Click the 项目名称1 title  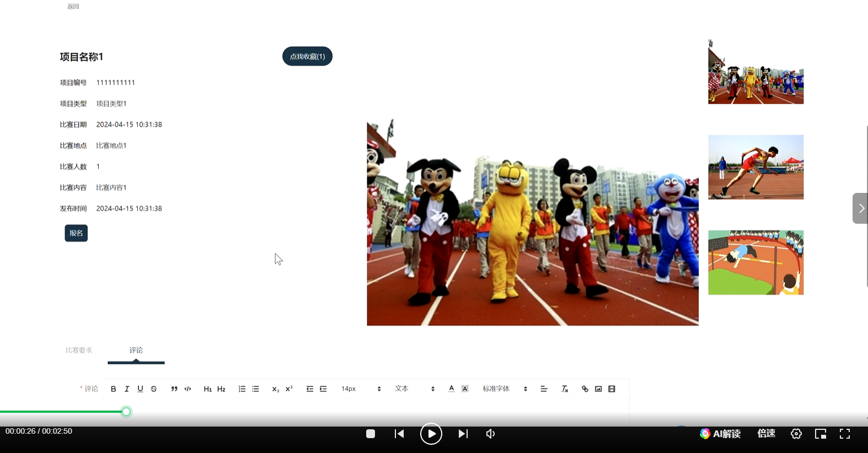coord(82,57)
